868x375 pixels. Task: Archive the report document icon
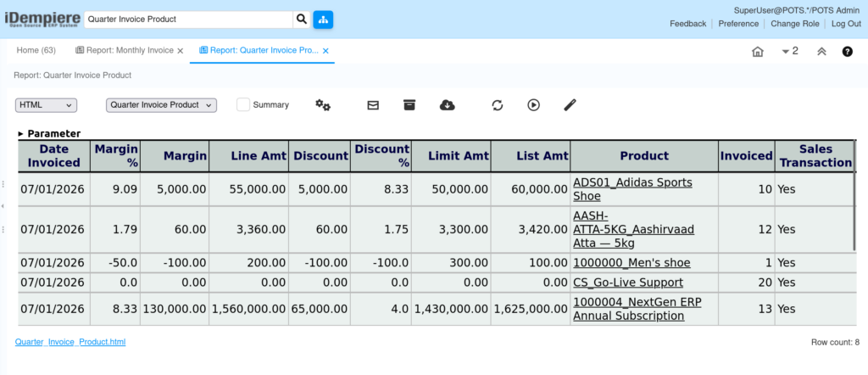pyautogui.click(x=409, y=104)
